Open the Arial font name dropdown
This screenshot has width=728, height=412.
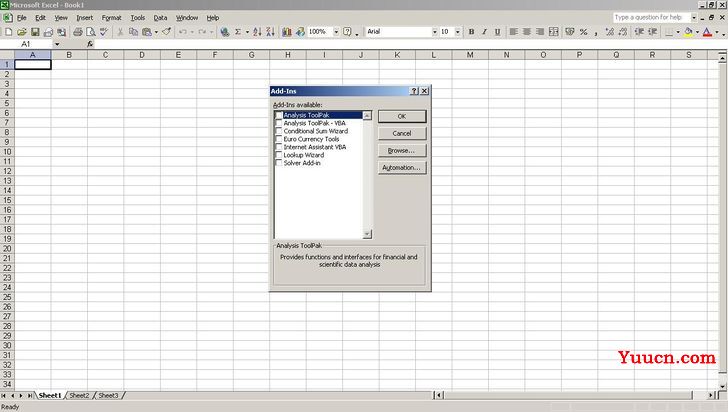tap(435, 32)
